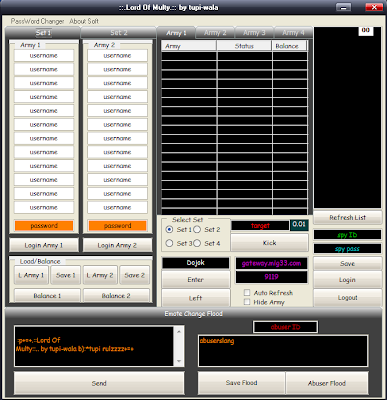Choose the Set 4 radio button
Viewport: 387px width, 400px height.
click(x=197, y=243)
